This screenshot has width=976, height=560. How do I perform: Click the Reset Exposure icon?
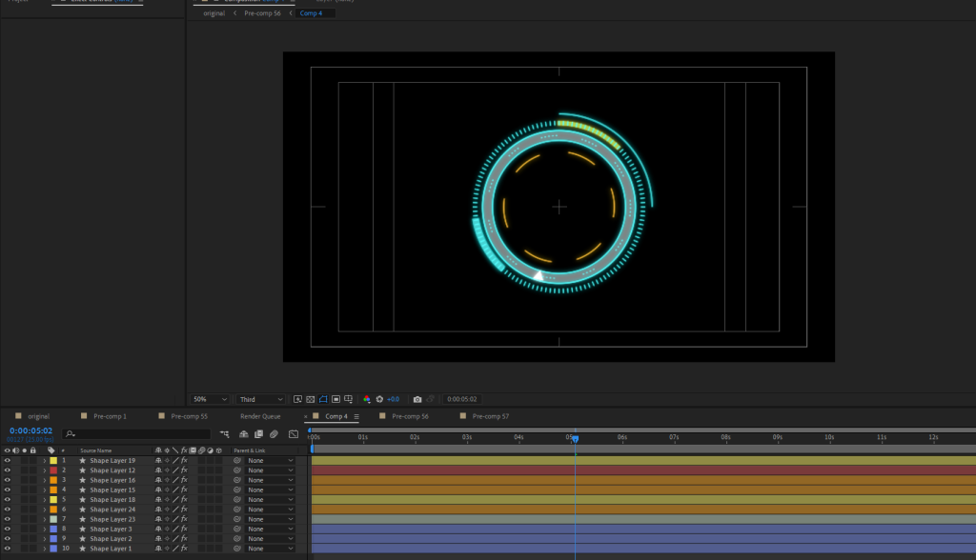[379, 399]
